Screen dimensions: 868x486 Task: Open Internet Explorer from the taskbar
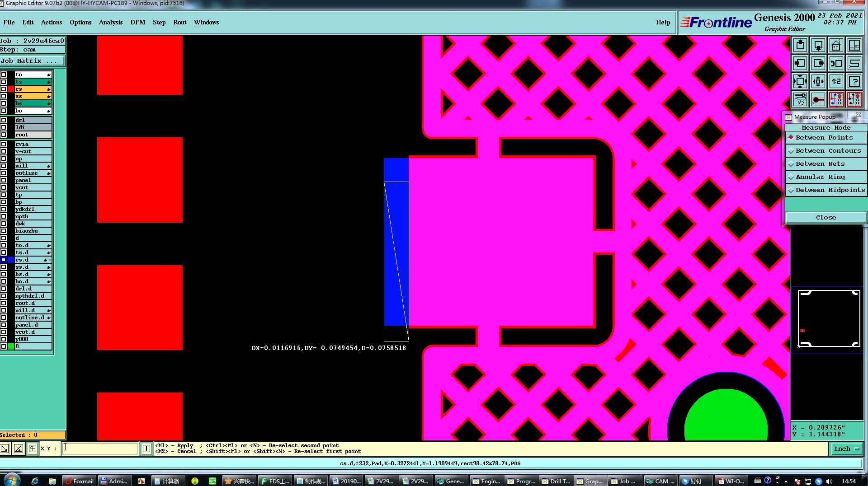pyautogui.click(x=35, y=481)
